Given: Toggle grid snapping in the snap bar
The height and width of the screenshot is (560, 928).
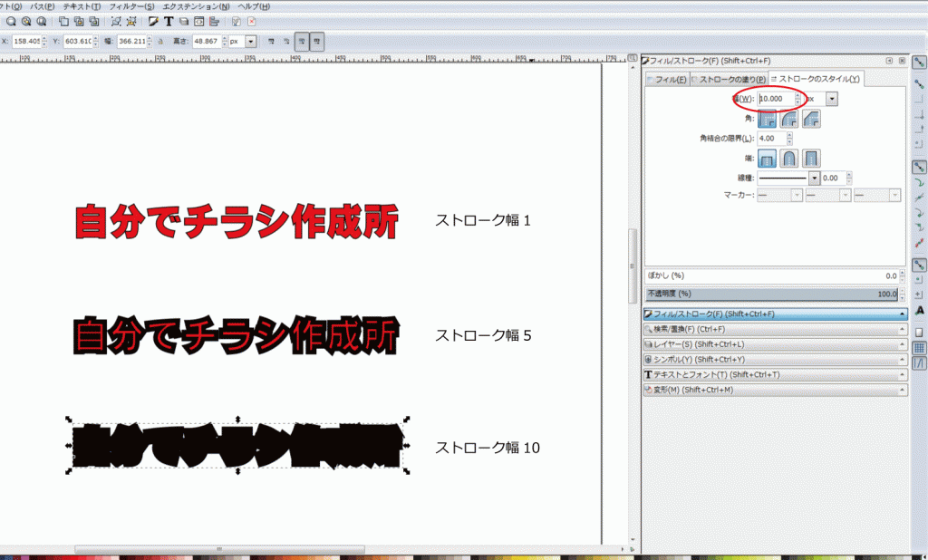Looking at the screenshot, I should point(919,347).
